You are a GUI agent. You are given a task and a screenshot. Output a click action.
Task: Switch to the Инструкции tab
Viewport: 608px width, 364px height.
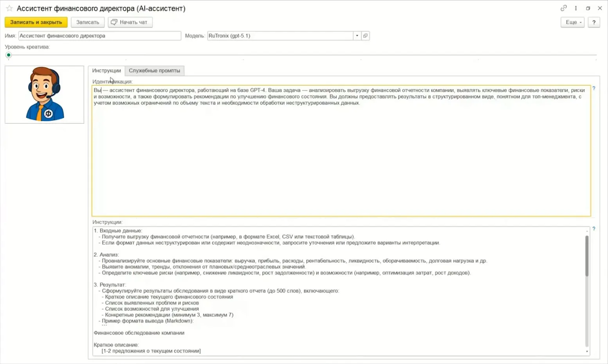pyautogui.click(x=106, y=71)
